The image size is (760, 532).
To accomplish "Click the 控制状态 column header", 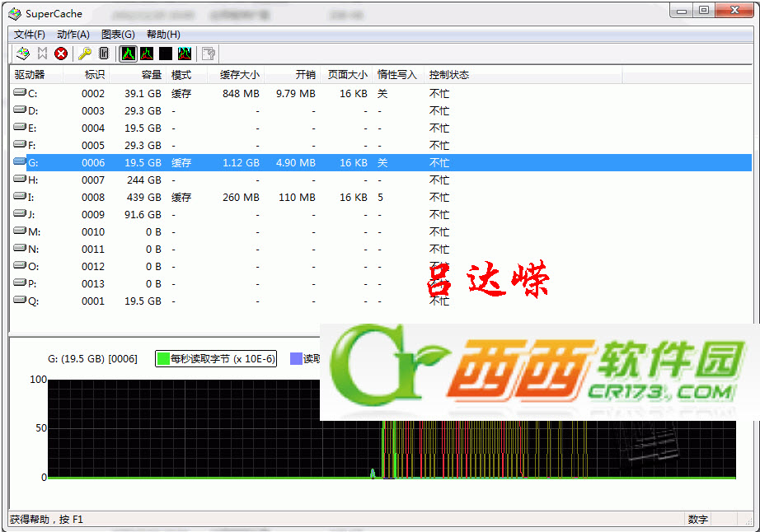I will [x=449, y=75].
